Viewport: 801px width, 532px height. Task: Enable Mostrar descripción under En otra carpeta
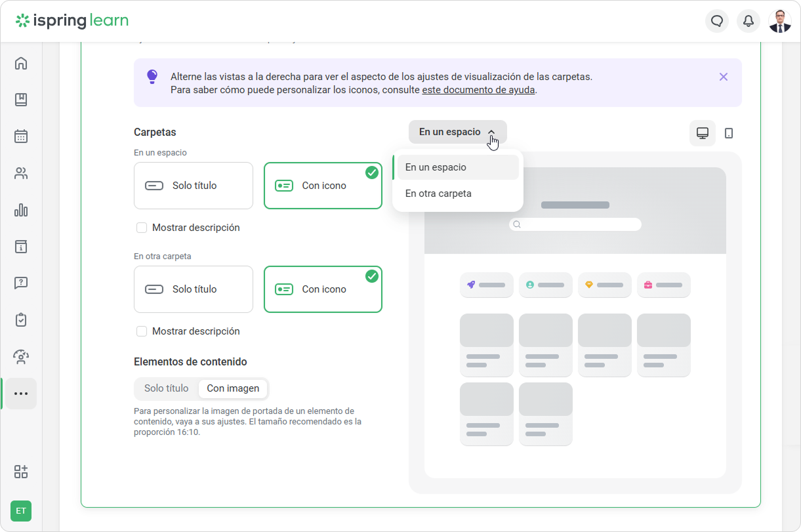[142, 331]
